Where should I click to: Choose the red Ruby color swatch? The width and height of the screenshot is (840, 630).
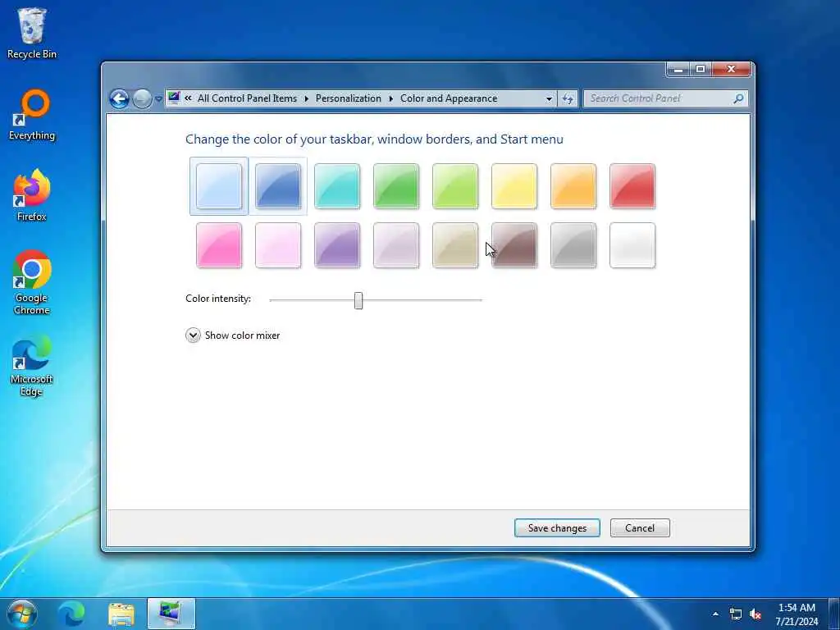(x=632, y=186)
